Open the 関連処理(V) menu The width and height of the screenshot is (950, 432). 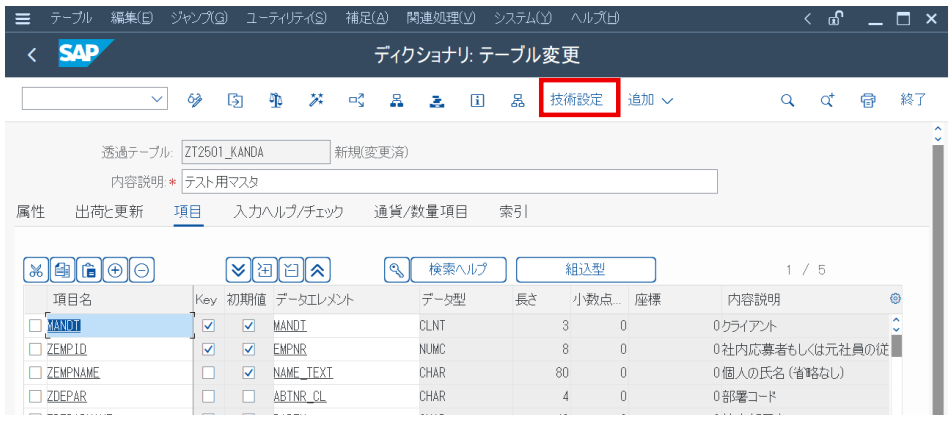point(441,18)
